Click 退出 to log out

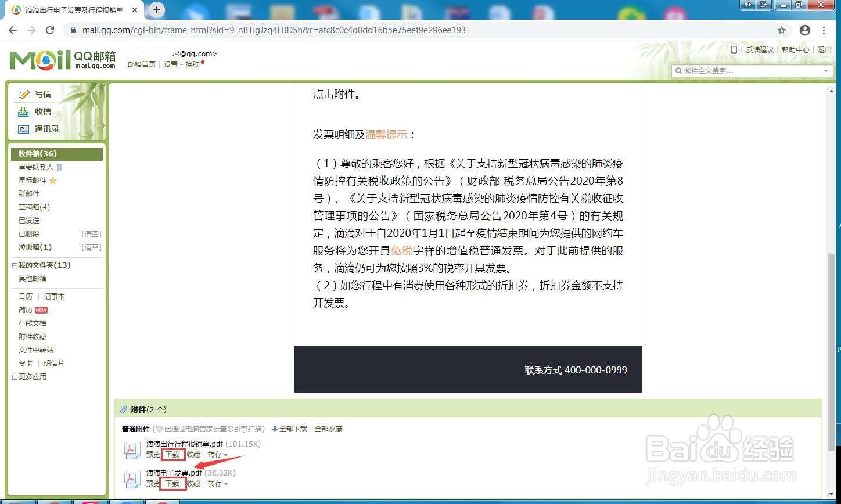click(825, 50)
